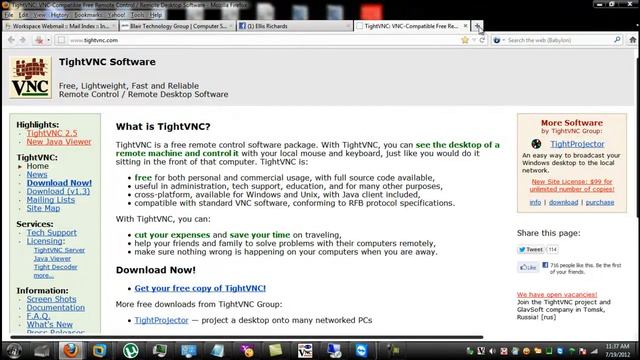Screen dimensions: 640x360
Task: Open the File menu
Action: [x=9, y=15]
